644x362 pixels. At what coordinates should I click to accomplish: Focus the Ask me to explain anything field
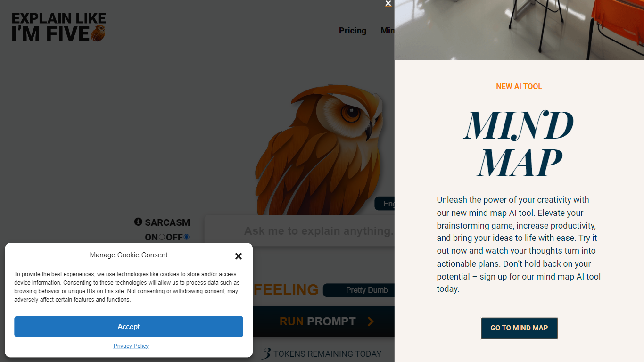coord(299,231)
